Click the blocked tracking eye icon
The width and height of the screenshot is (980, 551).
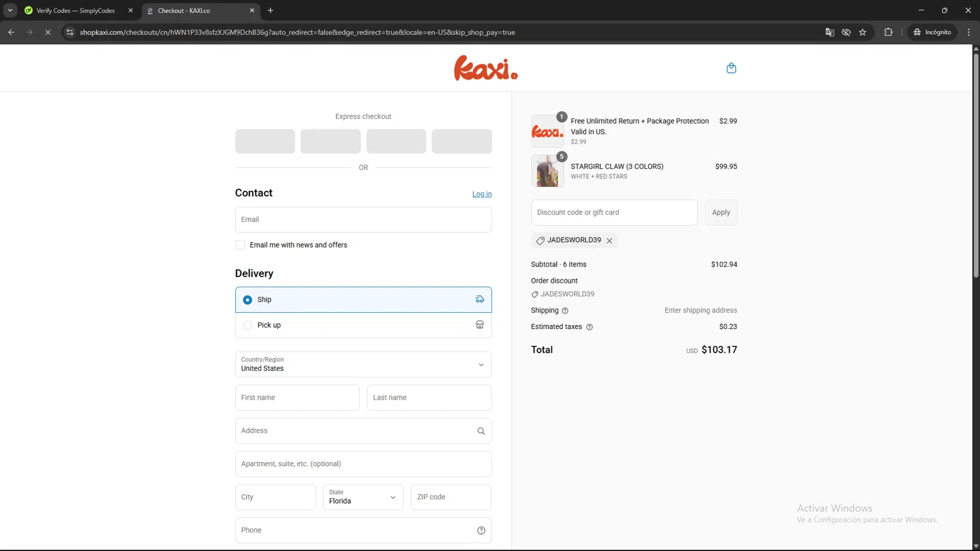(x=846, y=32)
